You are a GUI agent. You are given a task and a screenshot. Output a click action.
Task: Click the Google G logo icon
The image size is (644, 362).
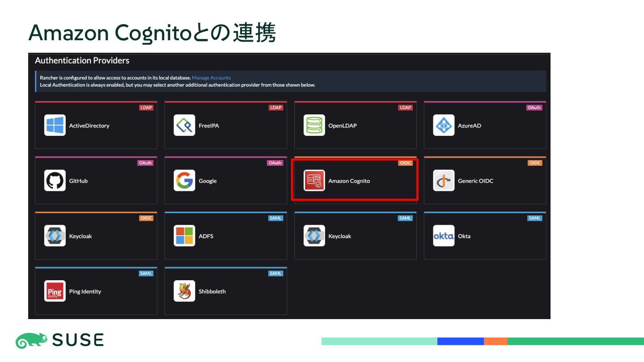pos(184,181)
